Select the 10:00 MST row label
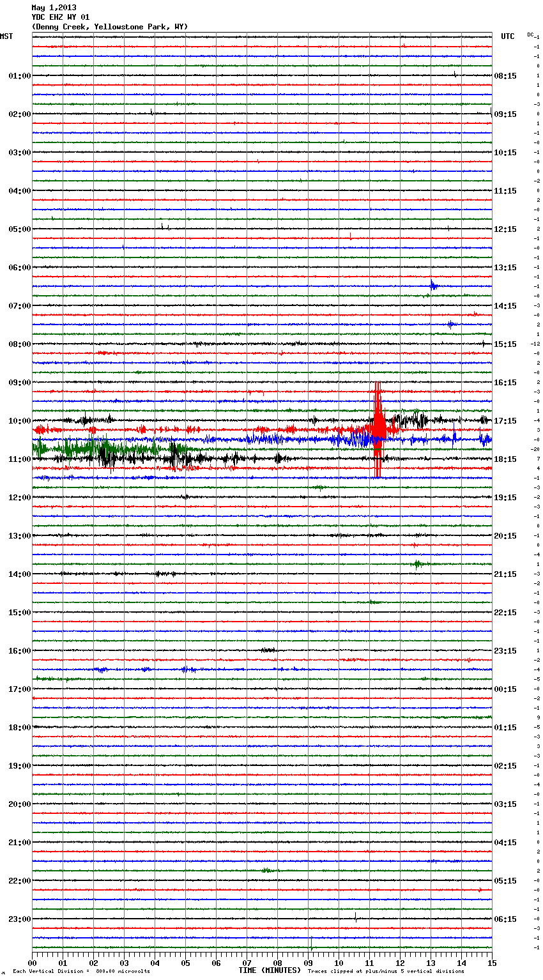Viewport: 543px width, 980px height. coord(20,421)
